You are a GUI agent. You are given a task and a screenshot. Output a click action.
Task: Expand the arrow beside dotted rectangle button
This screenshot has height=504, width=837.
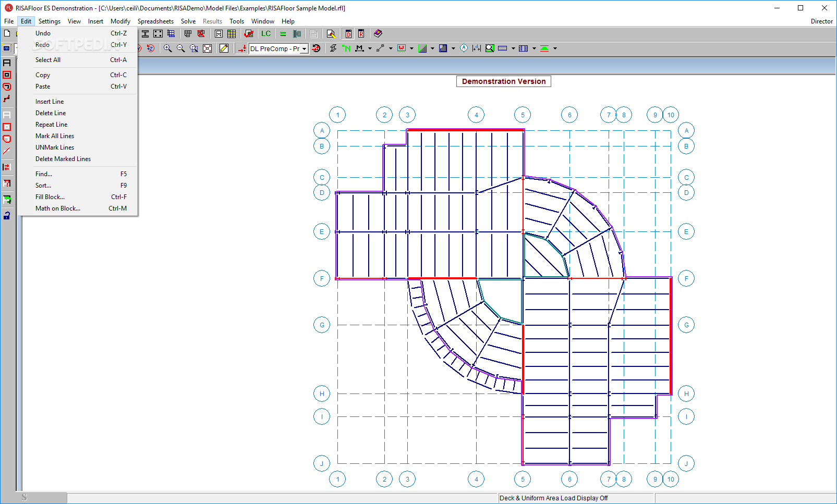click(x=513, y=48)
